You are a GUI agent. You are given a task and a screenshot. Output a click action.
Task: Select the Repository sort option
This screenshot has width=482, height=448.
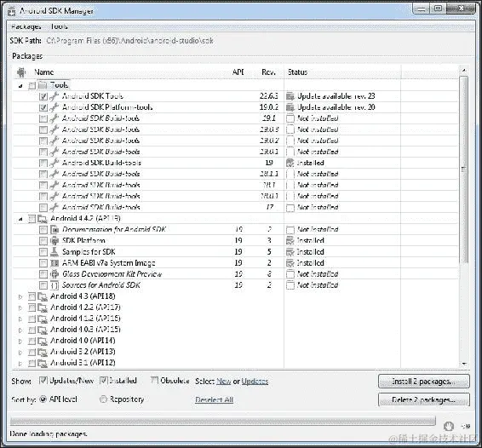[103, 399]
